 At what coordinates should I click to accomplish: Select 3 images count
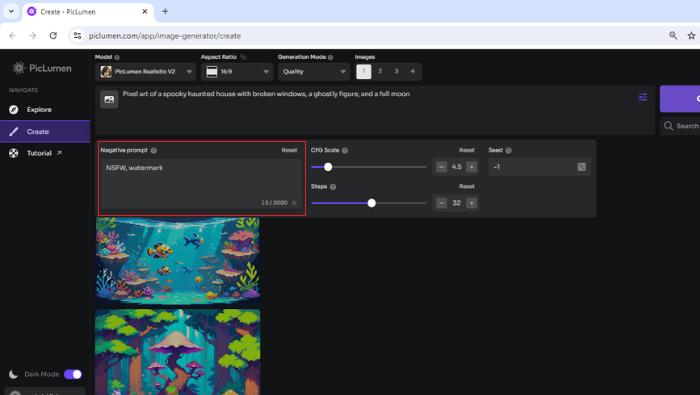[396, 71]
